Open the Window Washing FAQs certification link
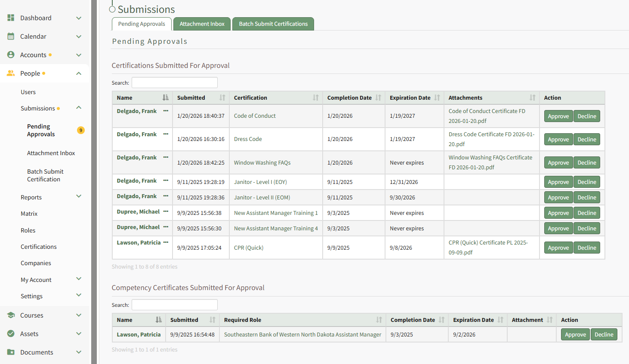The width and height of the screenshot is (629, 364). pyautogui.click(x=262, y=163)
